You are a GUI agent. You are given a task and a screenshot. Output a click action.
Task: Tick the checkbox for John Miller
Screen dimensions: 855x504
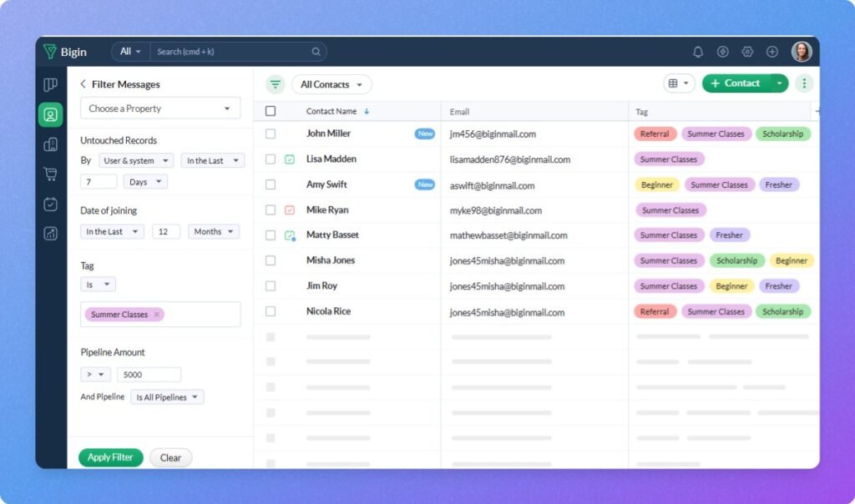point(271,134)
